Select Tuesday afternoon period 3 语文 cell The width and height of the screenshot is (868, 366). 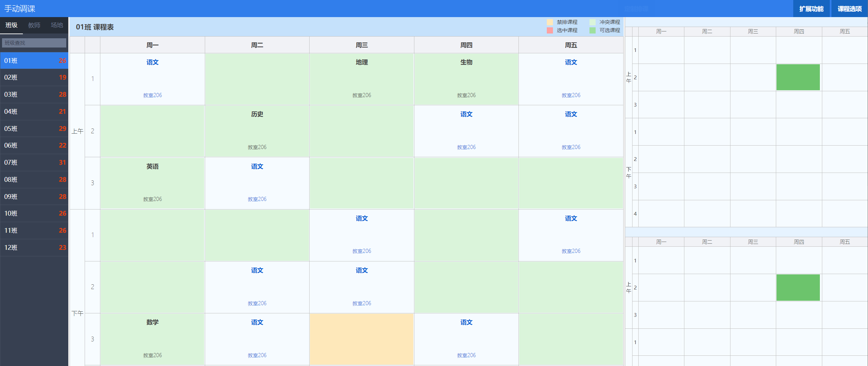(257, 339)
